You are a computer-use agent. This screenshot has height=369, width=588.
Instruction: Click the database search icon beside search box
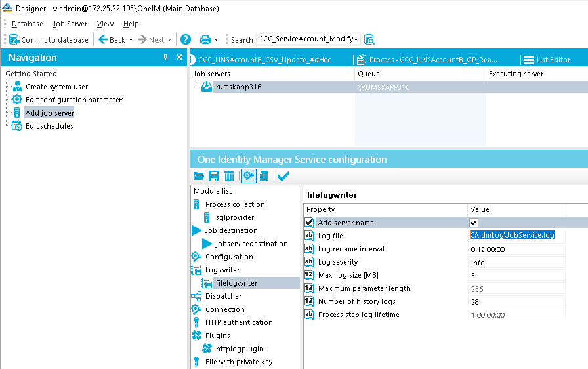pos(369,39)
